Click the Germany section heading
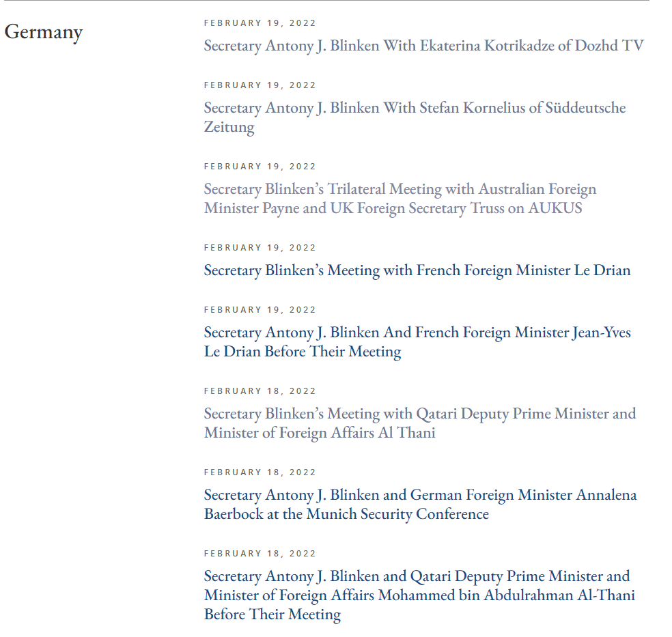Image resolution: width=672 pixels, height=637 pixels. 44,32
